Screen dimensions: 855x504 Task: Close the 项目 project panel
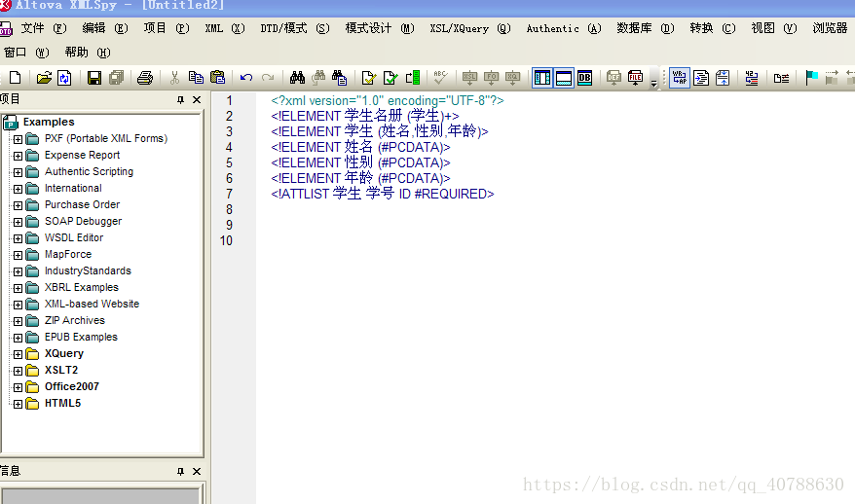click(x=197, y=99)
